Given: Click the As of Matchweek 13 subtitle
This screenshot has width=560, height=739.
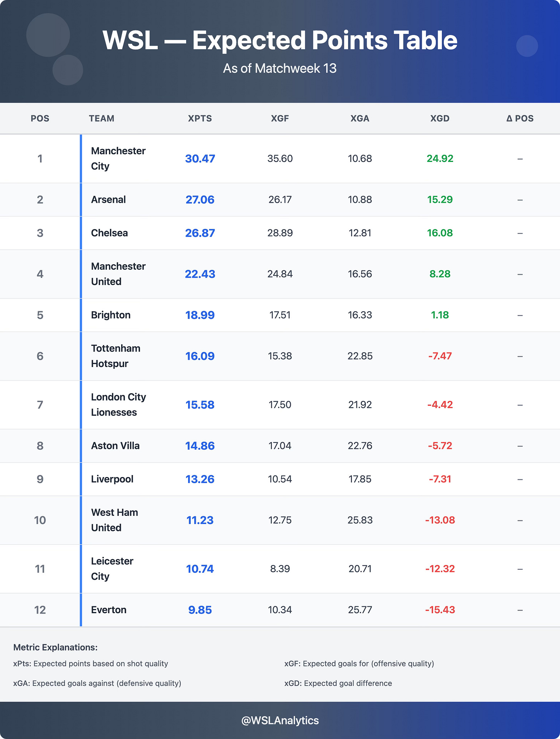Looking at the screenshot, I should click(280, 68).
